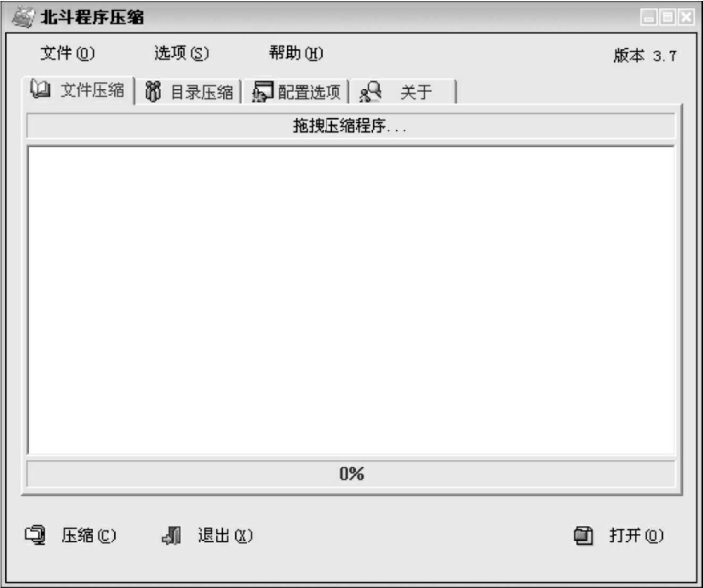
Task: Click the door icon beside 退出(X)
Action: point(172,535)
